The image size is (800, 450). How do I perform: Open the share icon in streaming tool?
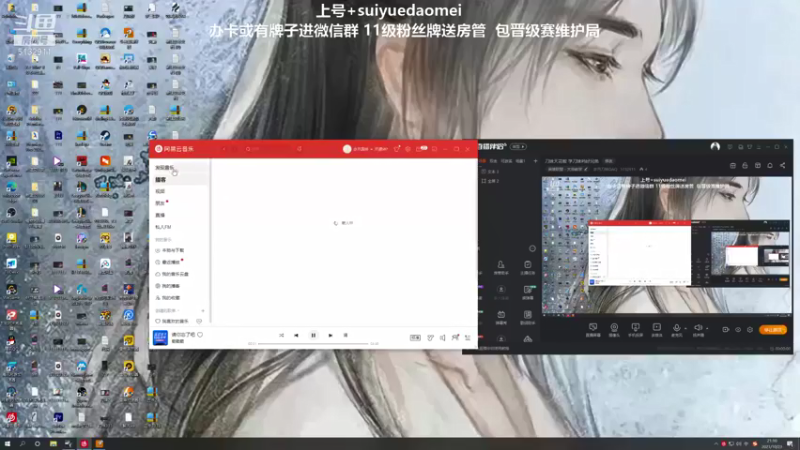782,165
